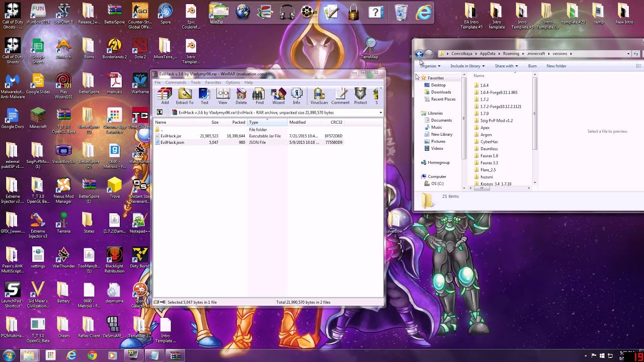
Task: Open Google Chrome from the taskbar
Action: coord(92,355)
